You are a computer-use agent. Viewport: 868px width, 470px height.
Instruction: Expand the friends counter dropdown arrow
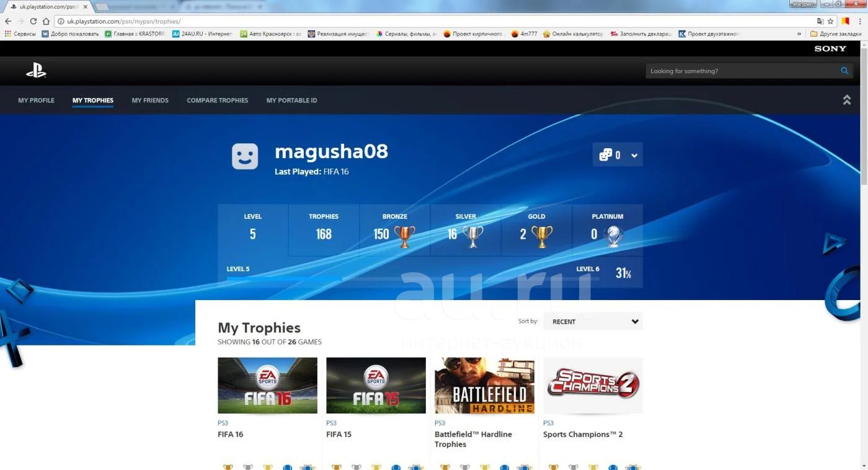tap(634, 156)
